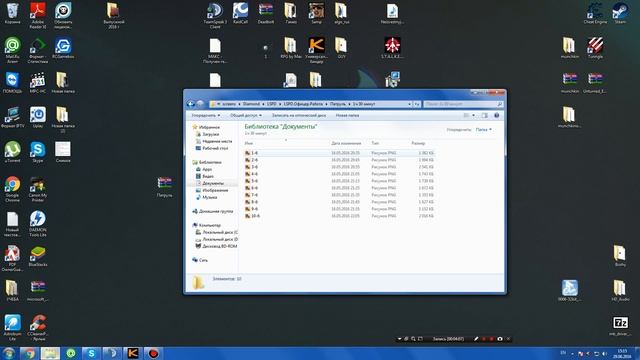Sort files by the Тип column
Image resolution: width=640 pixels, height=360 pixels.
click(375, 143)
